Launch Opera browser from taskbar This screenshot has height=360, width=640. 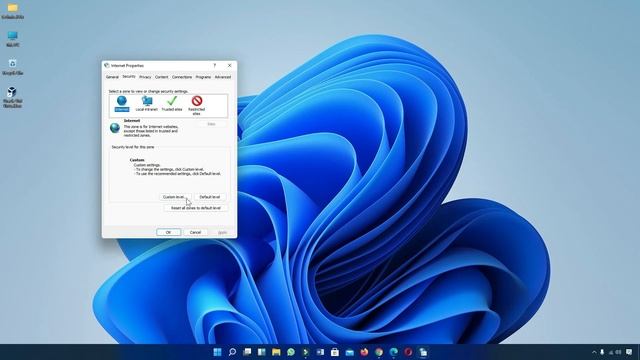408,352
